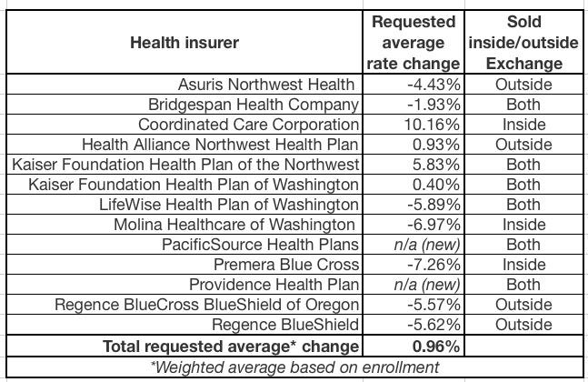This screenshot has width=588, height=382.
Task: Click the Sold inside/outside Exchange header
Action: (x=523, y=42)
